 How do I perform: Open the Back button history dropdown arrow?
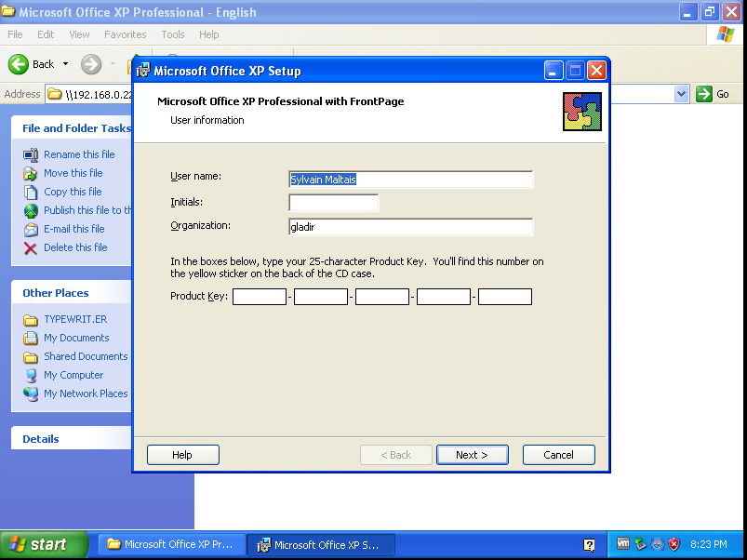[x=65, y=64]
